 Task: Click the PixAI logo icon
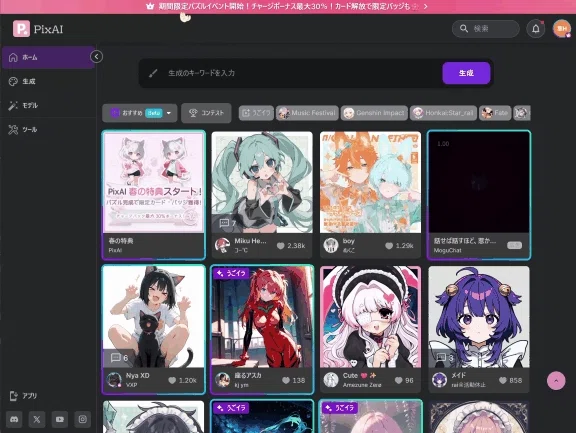click(x=21, y=29)
